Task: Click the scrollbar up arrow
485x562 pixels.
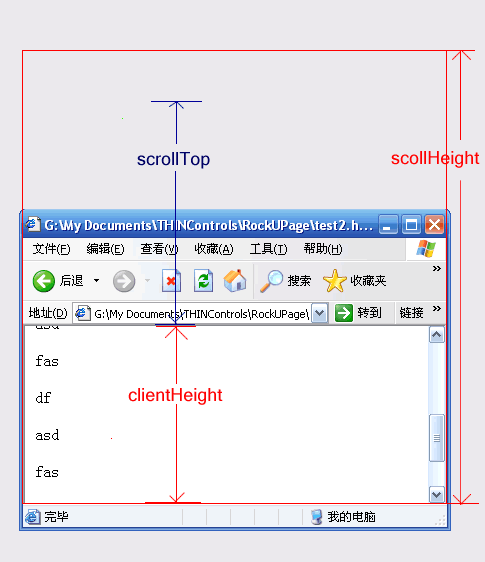Action: pos(437,335)
